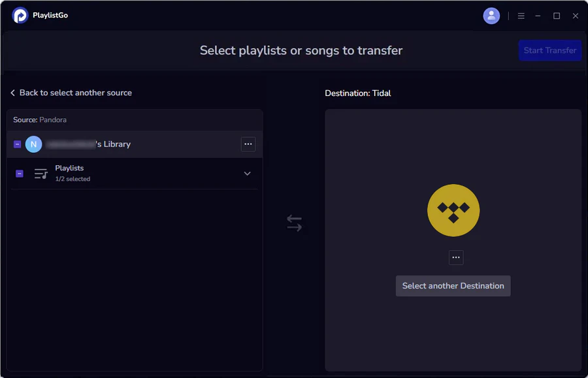Open destination more options under Tidal logo

(456, 257)
